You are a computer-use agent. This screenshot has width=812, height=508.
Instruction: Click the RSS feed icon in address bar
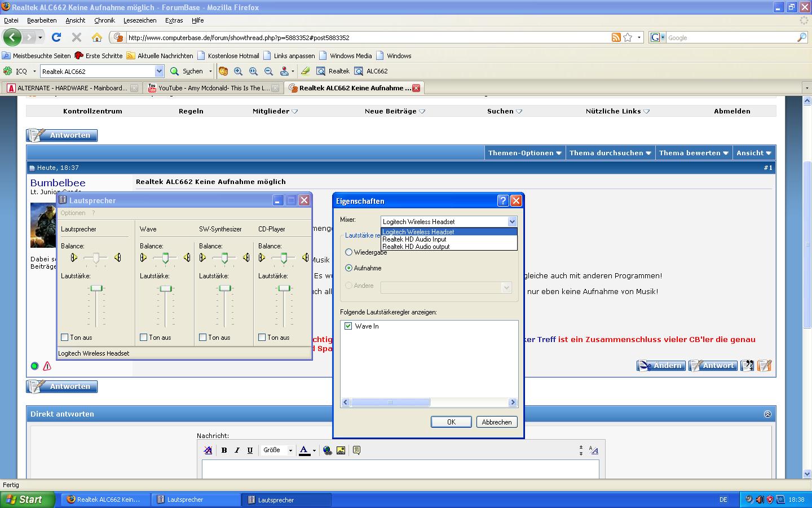(x=616, y=37)
